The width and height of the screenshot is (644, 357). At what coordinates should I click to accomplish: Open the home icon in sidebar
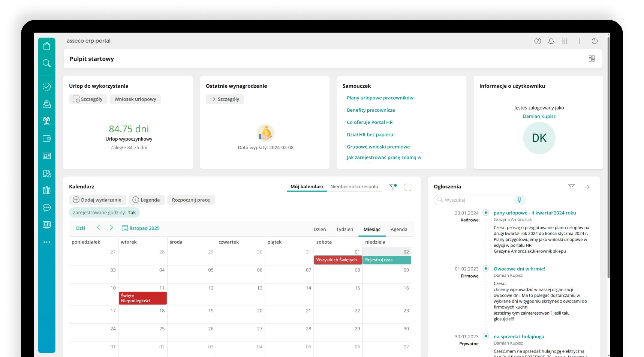coord(46,46)
